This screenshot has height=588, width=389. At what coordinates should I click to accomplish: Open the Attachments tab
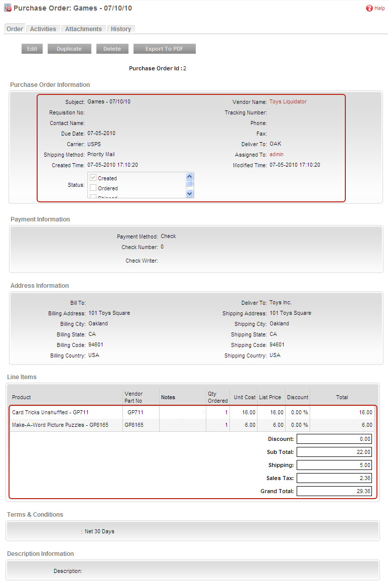pos(83,29)
